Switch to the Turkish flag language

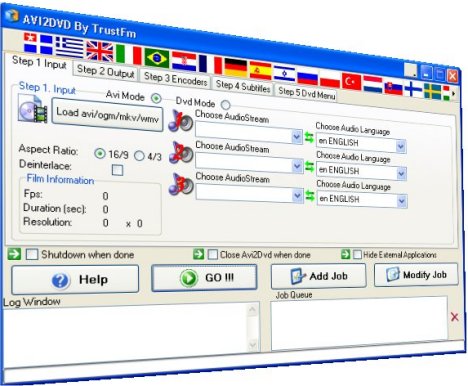tap(351, 81)
